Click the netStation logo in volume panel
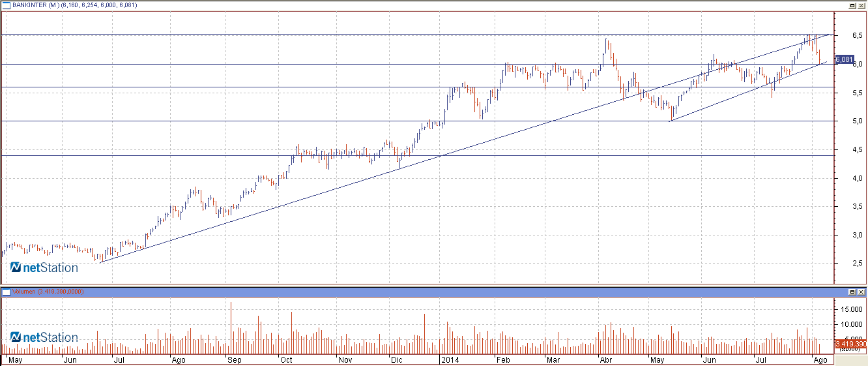868x366 pixels. 44,337
